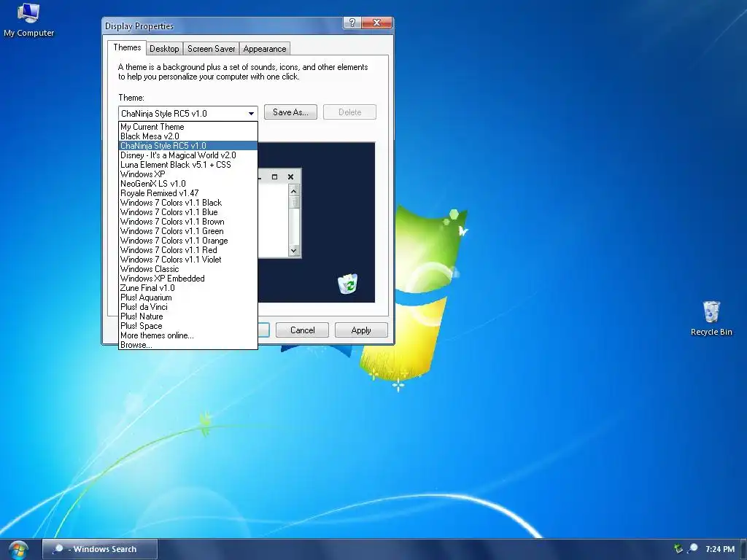The image size is (747, 560).
Task: Click the taskbar clock showing 7:24 PM
Action: (x=720, y=549)
